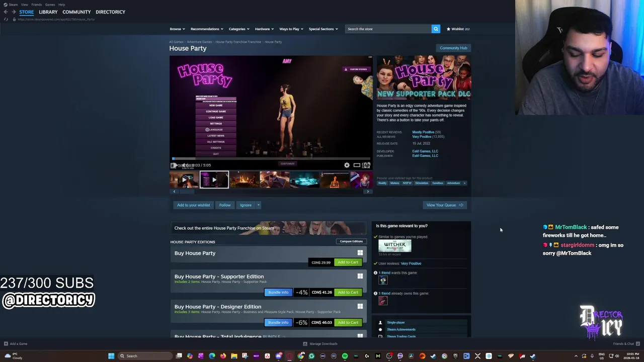Click Windows Start button on the taskbar
The image size is (644, 362).
tap(111, 356)
